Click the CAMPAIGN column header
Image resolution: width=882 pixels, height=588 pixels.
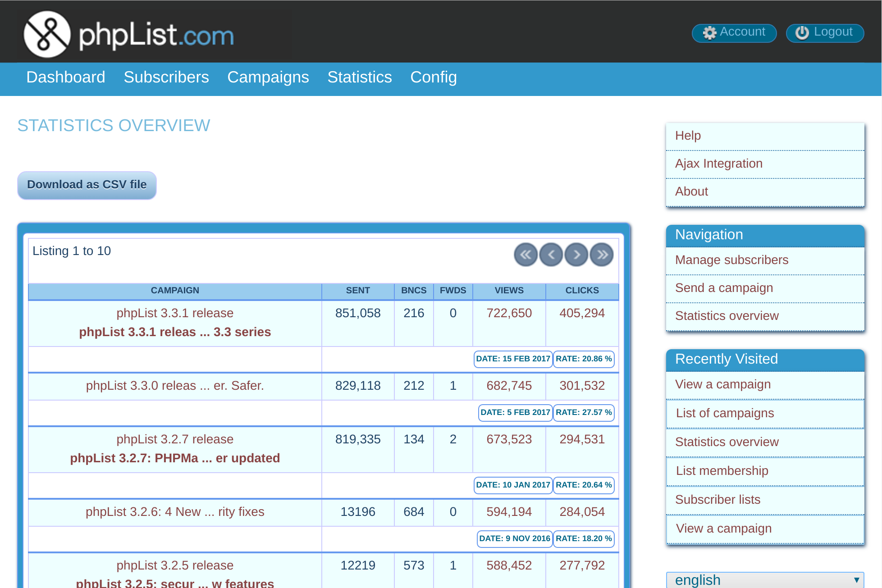tap(175, 291)
